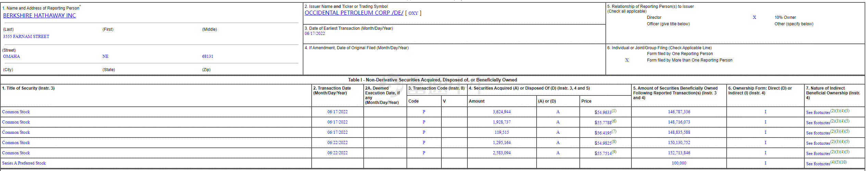Click the amount 119,515

click(502, 132)
